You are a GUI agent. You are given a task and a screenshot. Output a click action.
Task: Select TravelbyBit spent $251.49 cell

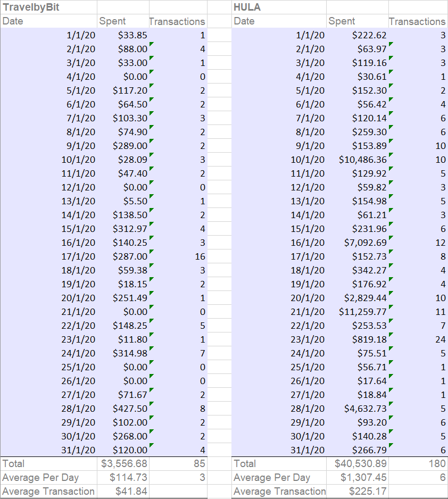click(x=123, y=298)
